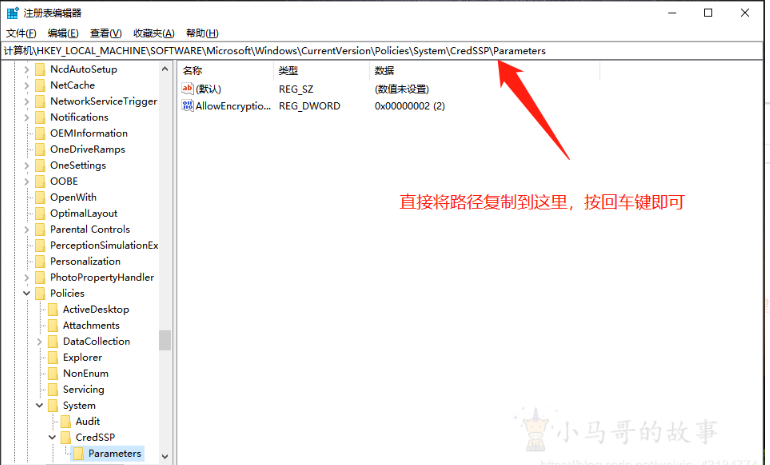Select the OOBE folder icon
The height and width of the screenshot is (465, 770).
tap(40, 182)
